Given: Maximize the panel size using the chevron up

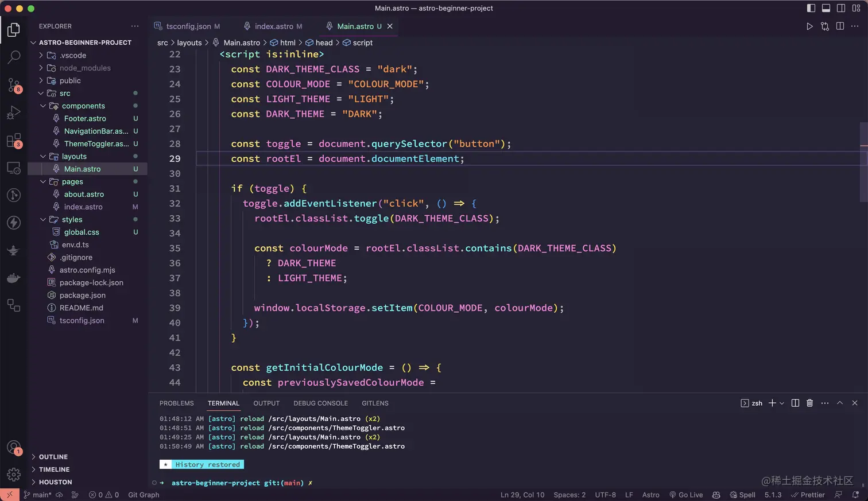Looking at the screenshot, I should pos(840,403).
